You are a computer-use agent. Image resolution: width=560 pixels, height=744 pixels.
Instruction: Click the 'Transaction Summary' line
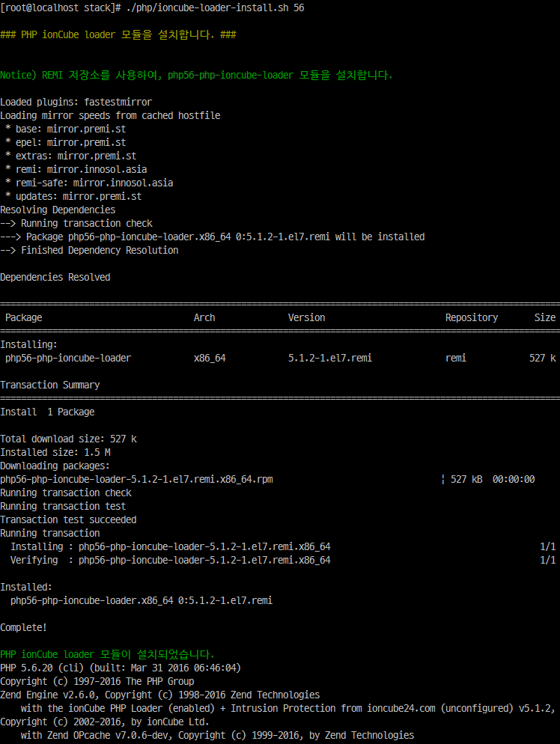click(x=50, y=385)
